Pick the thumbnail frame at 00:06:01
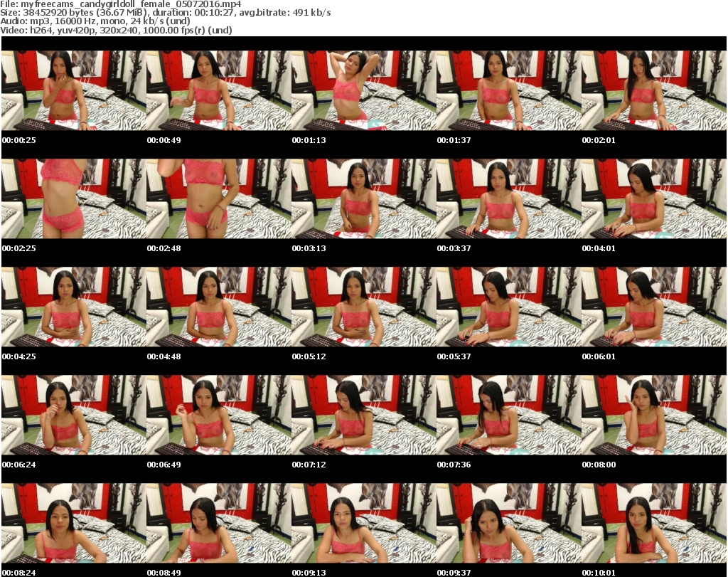 (x=654, y=307)
